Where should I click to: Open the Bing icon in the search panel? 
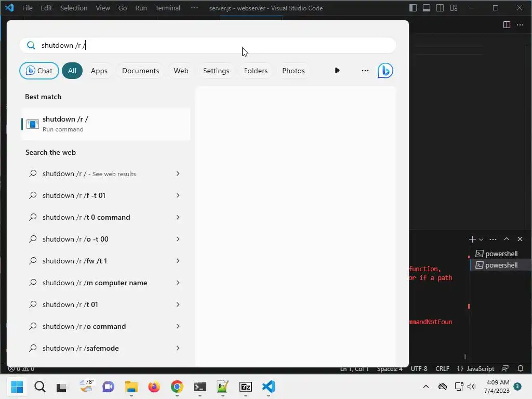coord(385,71)
